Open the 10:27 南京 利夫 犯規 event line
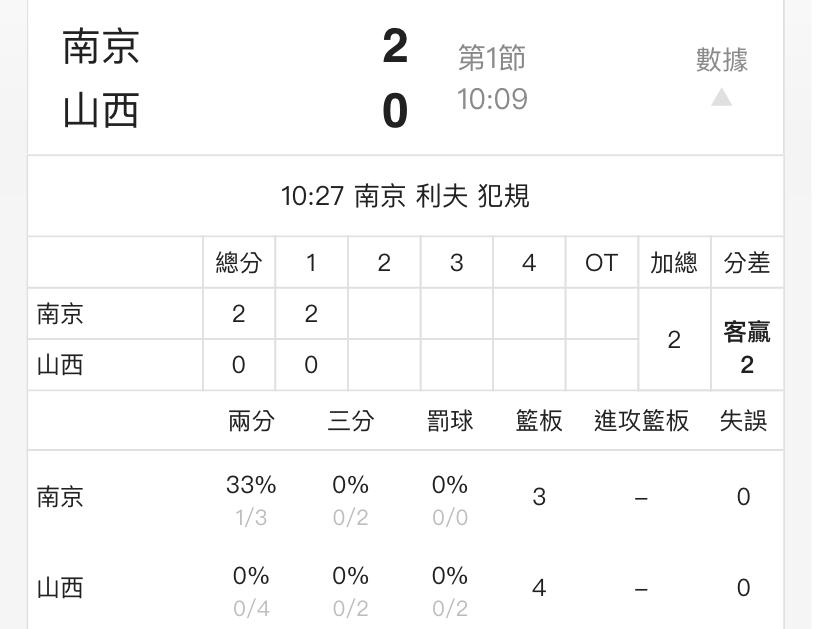The width and height of the screenshot is (828, 629). click(x=405, y=196)
